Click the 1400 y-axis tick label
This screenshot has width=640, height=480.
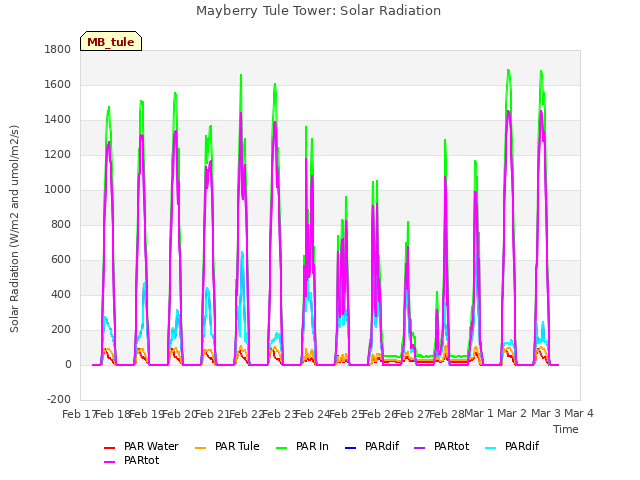(x=58, y=120)
